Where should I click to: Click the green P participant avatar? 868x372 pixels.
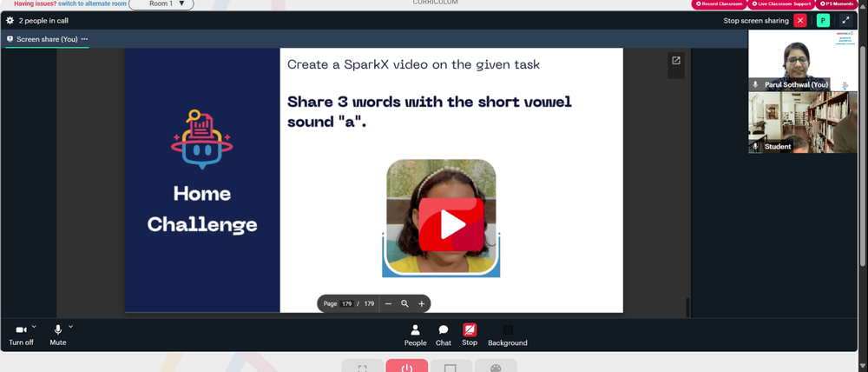823,21
